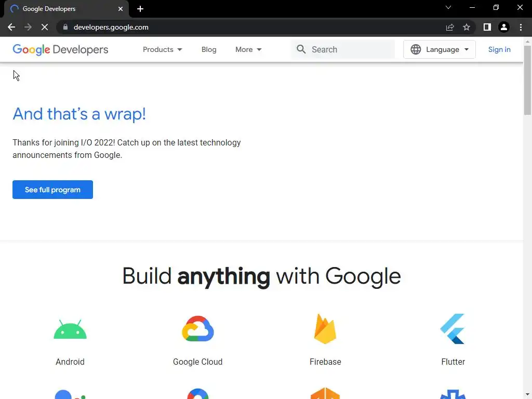Open the Blog link in navigation

coord(209,49)
